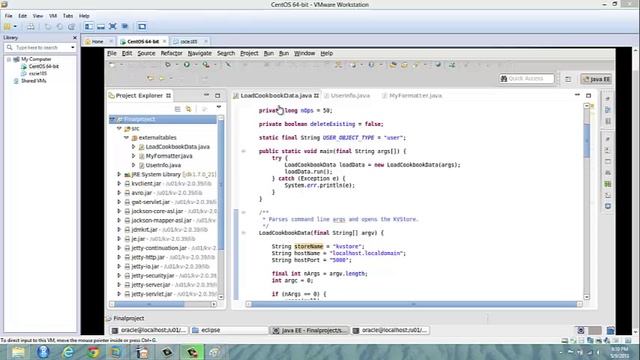640x360 pixels.
Task: Open Eclipse Window menu
Action: pos(304,53)
